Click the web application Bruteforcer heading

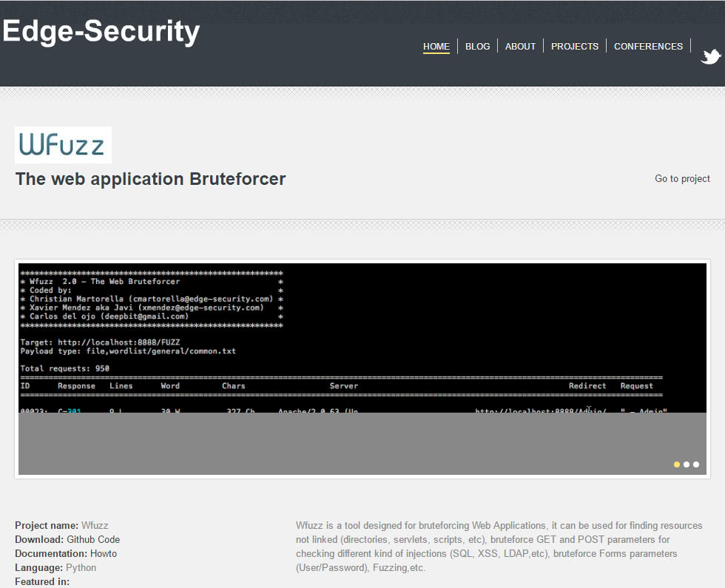click(x=150, y=179)
